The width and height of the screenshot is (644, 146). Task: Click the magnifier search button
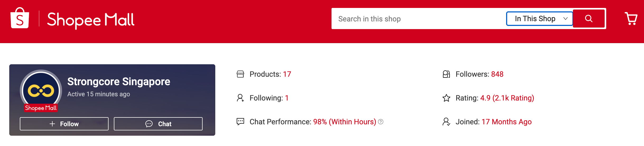click(x=589, y=19)
